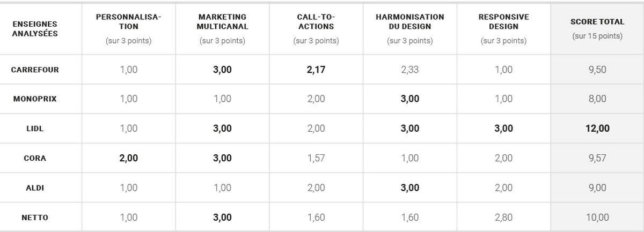Select the Lidl row label

[x=35, y=129]
